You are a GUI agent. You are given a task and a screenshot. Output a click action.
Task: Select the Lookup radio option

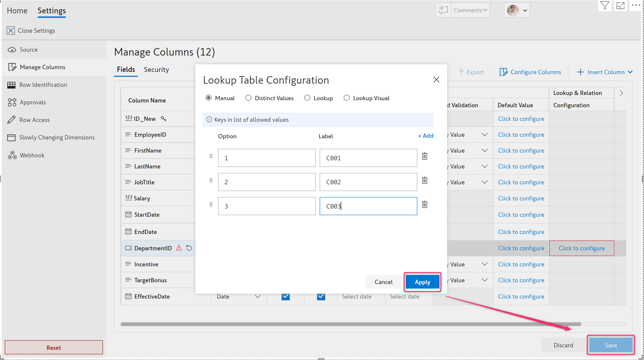click(307, 98)
